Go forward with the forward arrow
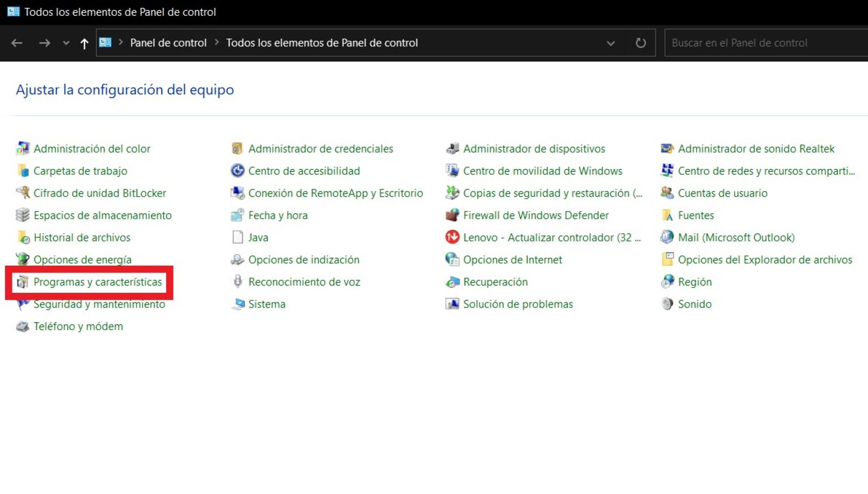Screen dimensions: 868x494 45,43
